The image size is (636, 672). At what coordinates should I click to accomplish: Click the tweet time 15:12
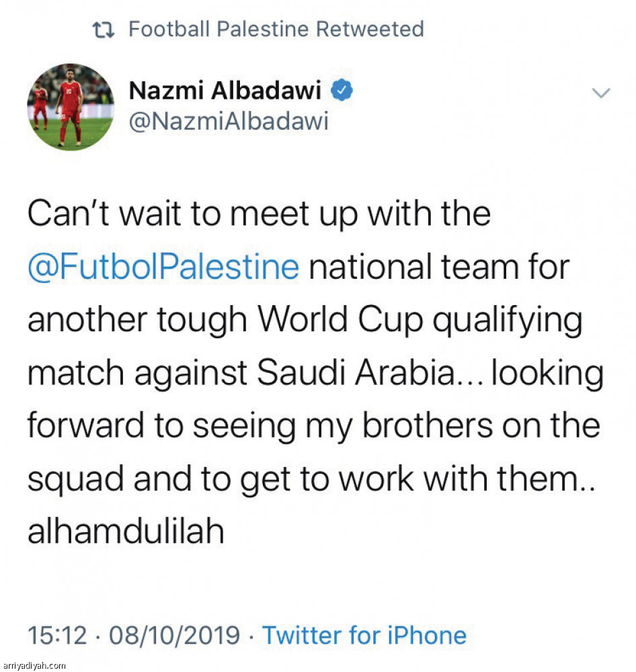(57, 635)
